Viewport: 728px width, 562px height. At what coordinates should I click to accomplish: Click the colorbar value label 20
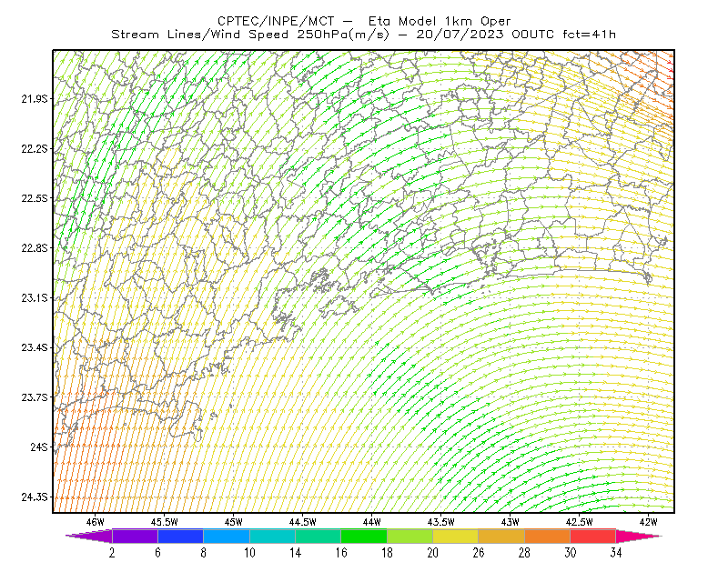point(433,553)
